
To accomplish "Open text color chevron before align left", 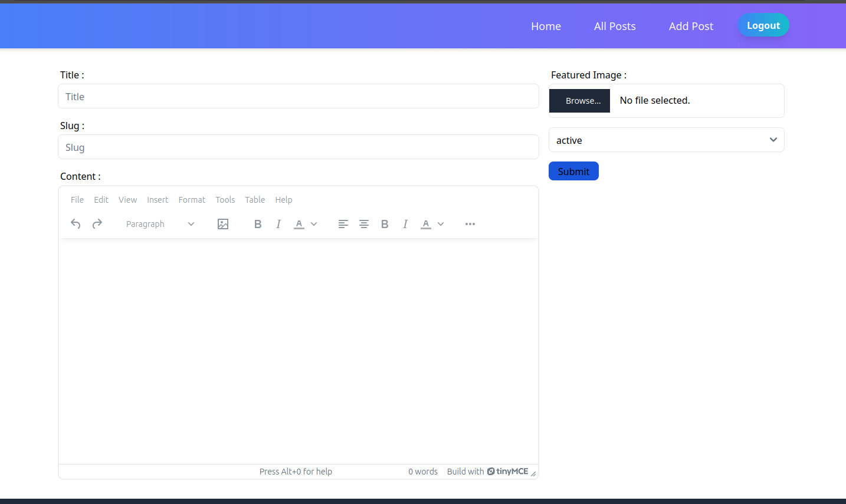I will 314,224.
